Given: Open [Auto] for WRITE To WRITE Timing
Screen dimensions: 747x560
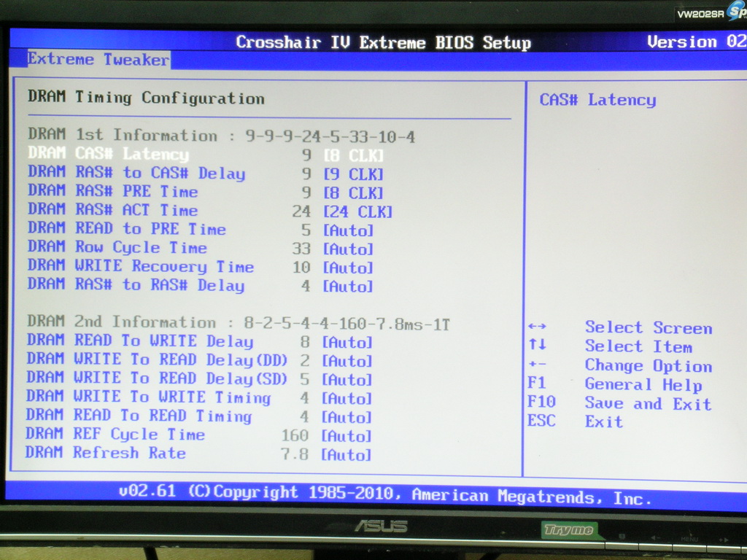Looking at the screenshot, I should 347,398.
